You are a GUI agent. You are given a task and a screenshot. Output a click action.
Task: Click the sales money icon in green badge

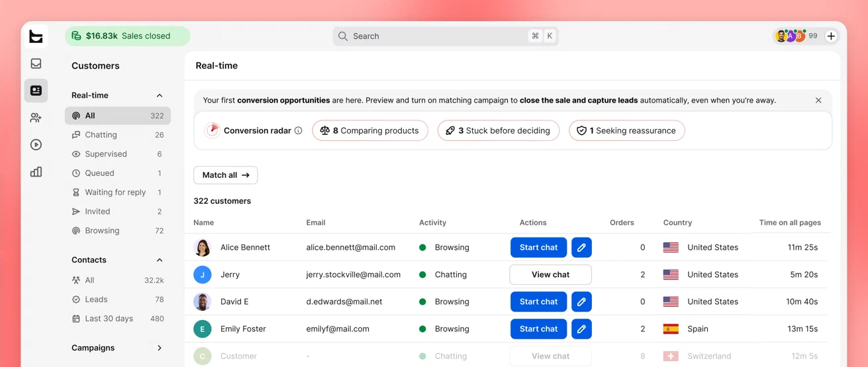[76, 36]
